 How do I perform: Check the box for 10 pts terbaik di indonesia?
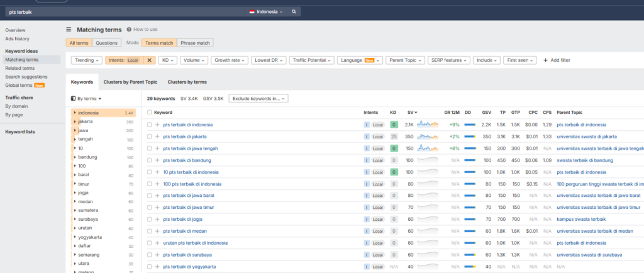pyautogui.click(x=150, y=172)
